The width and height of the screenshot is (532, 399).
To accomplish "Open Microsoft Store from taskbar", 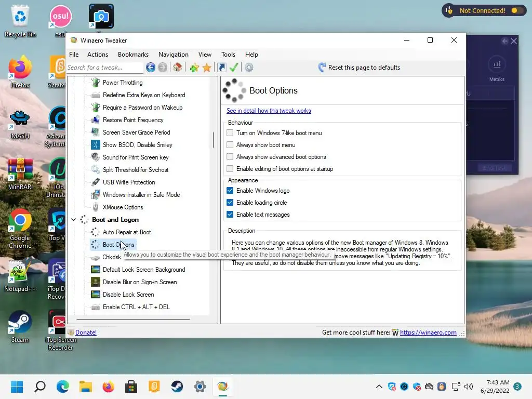I will pos(131,387).
